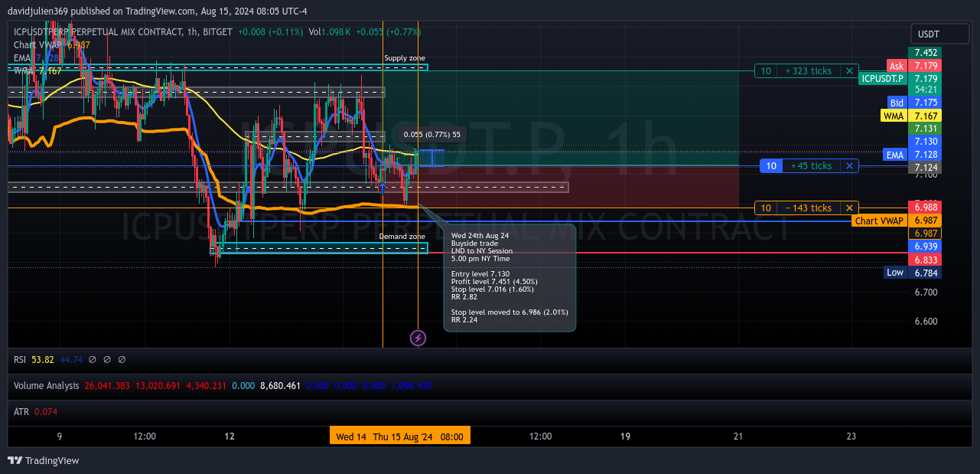Select the EMA indicator legend
Screen dimensions: 980x474
22,58
